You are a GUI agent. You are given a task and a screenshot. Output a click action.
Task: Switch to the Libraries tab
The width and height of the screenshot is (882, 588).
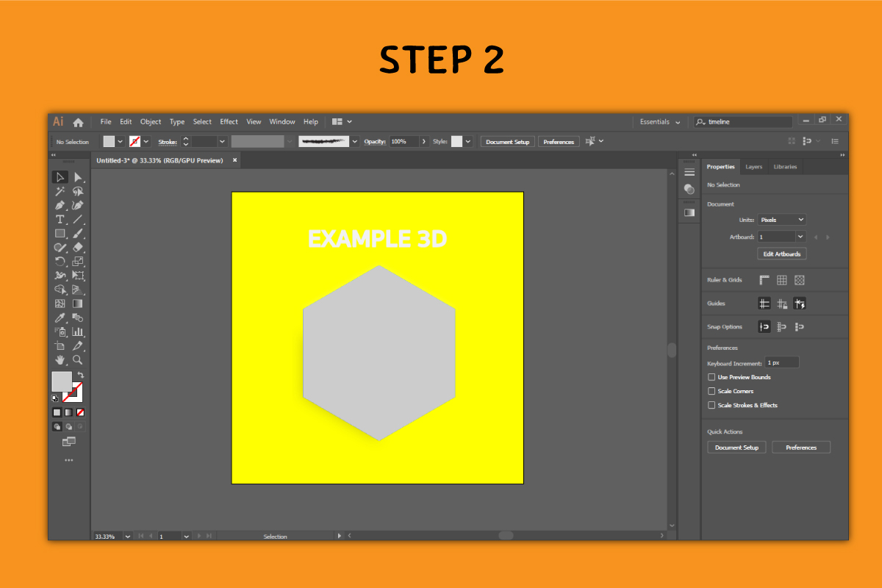pos(785,167)
